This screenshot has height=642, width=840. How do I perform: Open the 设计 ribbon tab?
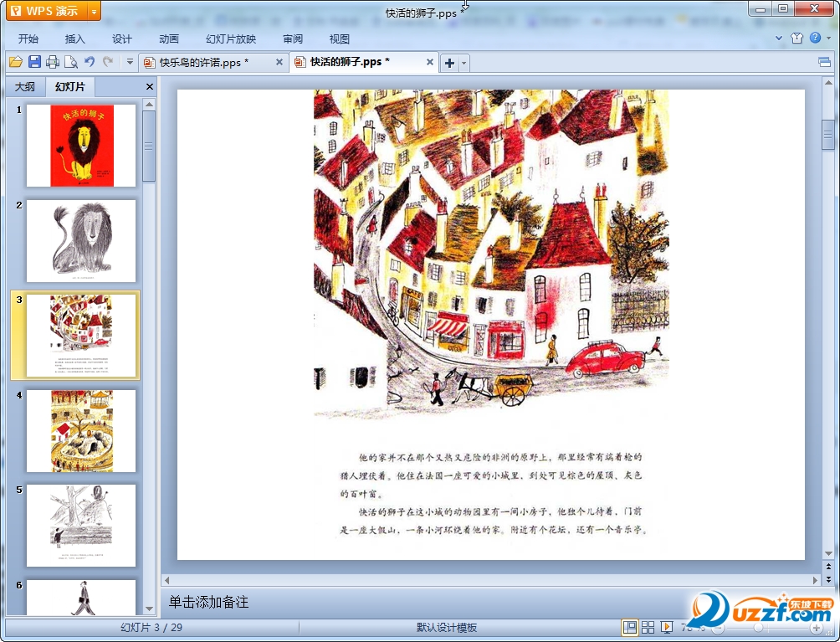pos(121,39)
